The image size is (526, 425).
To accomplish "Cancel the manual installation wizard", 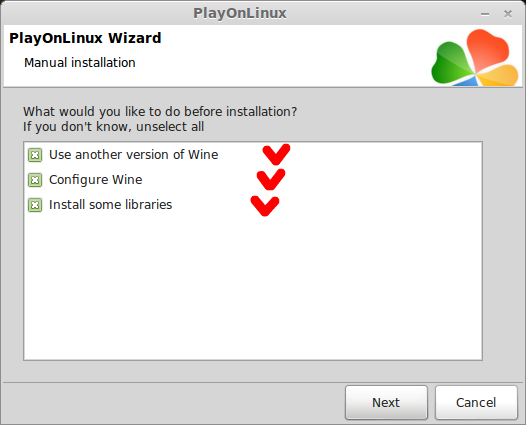I will pos(476,402).
